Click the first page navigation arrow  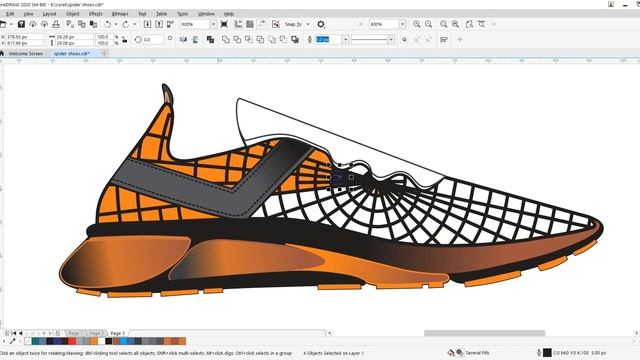tap(13, 333)
